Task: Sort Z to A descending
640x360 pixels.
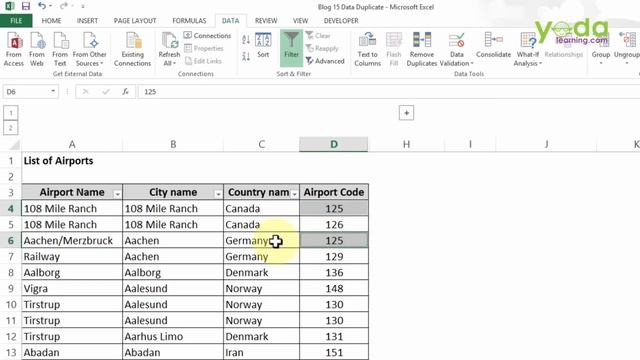Action: click(x=246, y=56)
